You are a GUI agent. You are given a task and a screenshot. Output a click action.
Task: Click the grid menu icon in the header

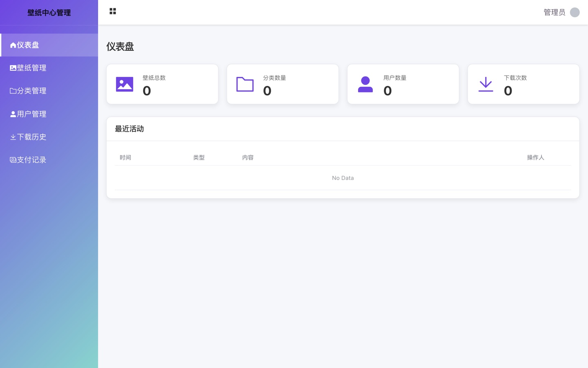click(113, 11)
